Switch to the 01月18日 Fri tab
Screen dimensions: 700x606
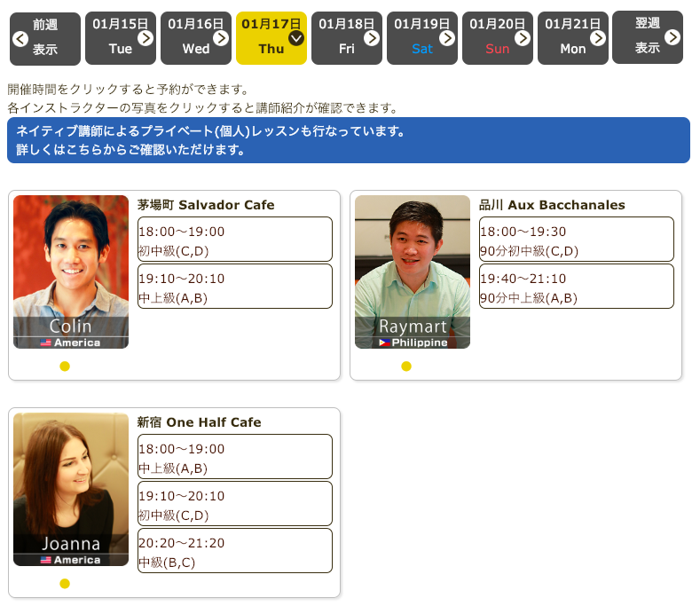pyautogui.click(x=346, y=38)
